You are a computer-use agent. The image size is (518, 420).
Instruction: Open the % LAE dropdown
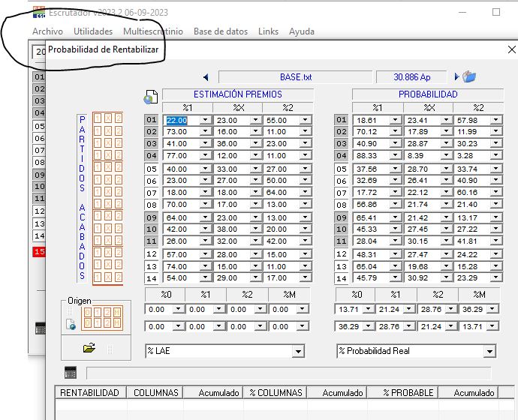(x=297, y=351)
